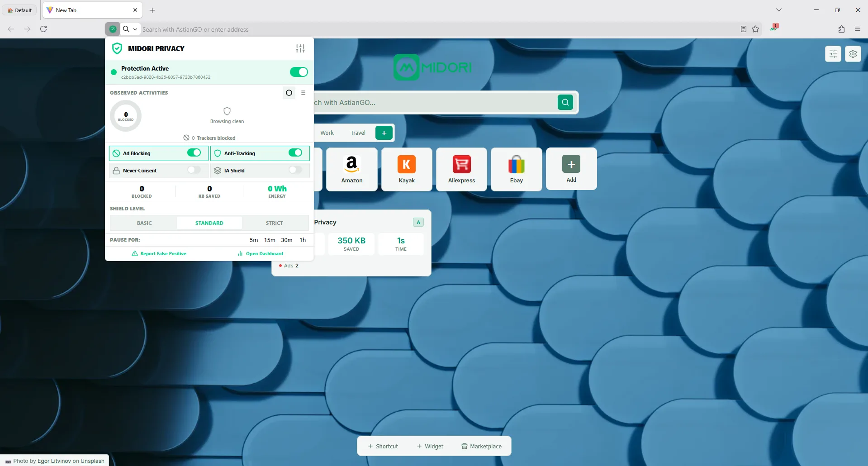Click the Browsing clean status
The image size is (868, 466).
click(x=227, y=115)
